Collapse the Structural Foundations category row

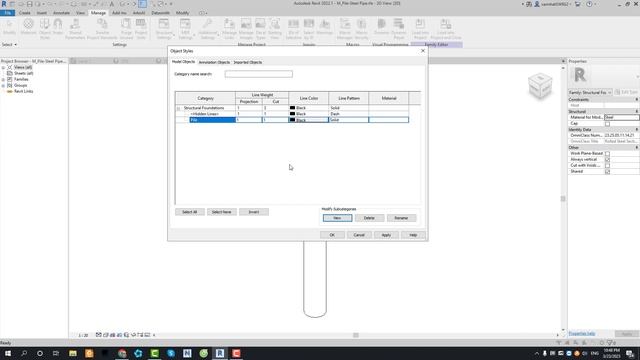[x=178, y=108]
